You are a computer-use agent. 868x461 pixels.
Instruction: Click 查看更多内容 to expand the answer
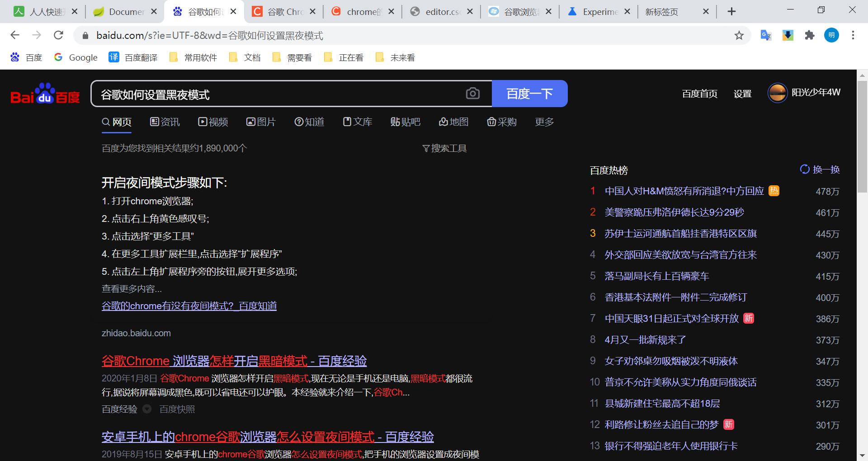tap(132, 288)
